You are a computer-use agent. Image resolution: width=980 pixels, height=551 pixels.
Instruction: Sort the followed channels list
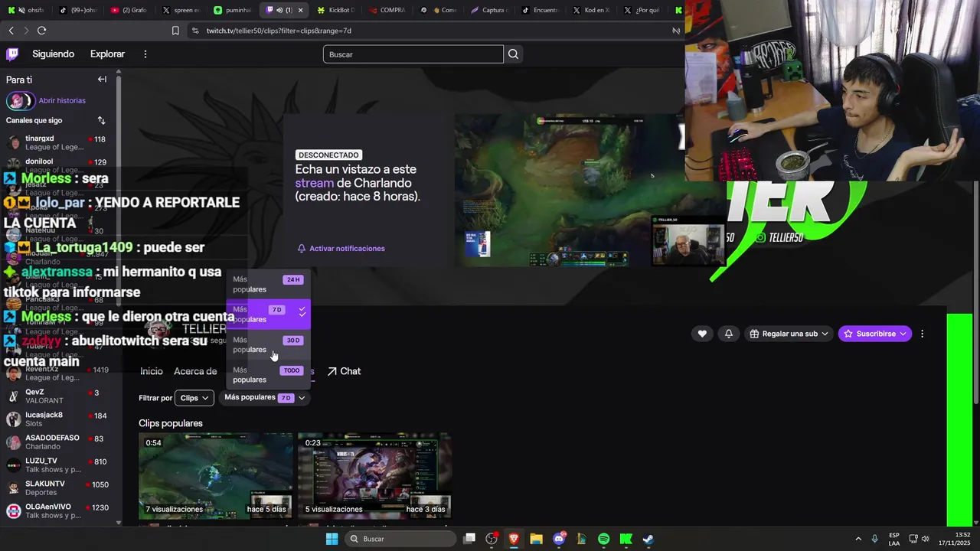tap(101, 120)
